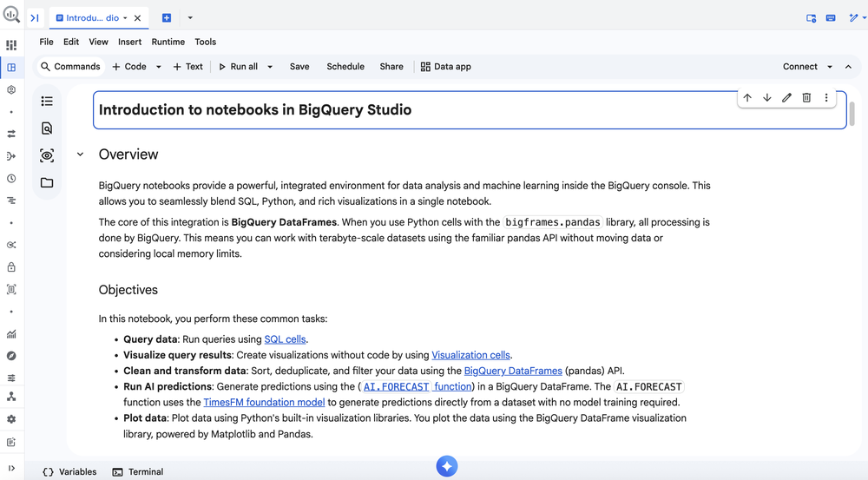Click the sparkle pencil icon at top right
The height and width of the screenshot is (480, 868).
tap(853, 17)
